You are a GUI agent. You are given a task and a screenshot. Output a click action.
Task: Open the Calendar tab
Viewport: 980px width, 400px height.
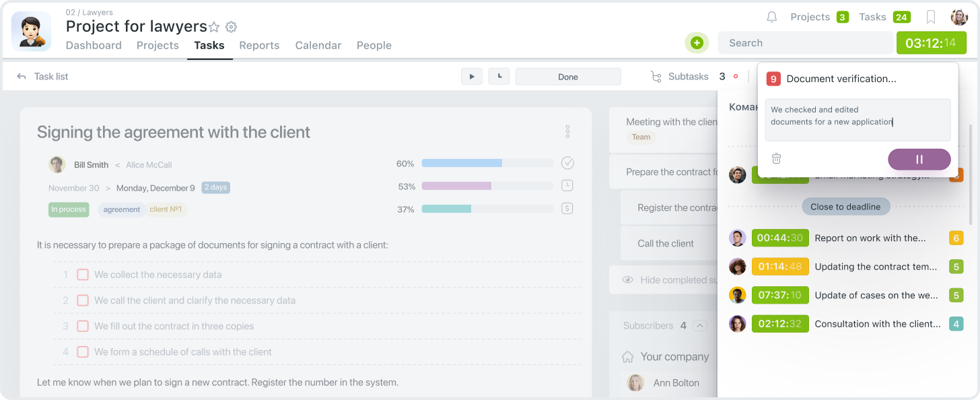[x=318, y=45]
